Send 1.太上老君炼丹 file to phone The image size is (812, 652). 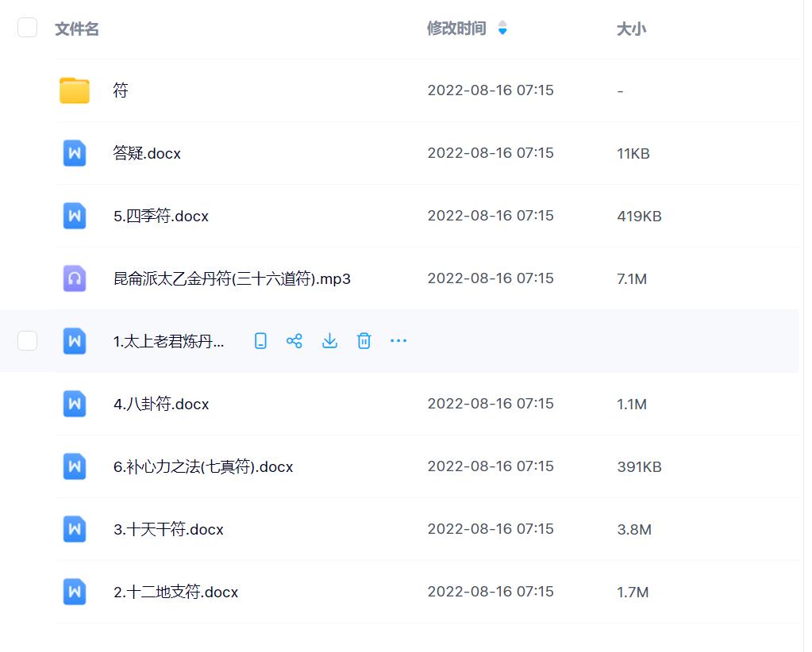click(260, 340)
